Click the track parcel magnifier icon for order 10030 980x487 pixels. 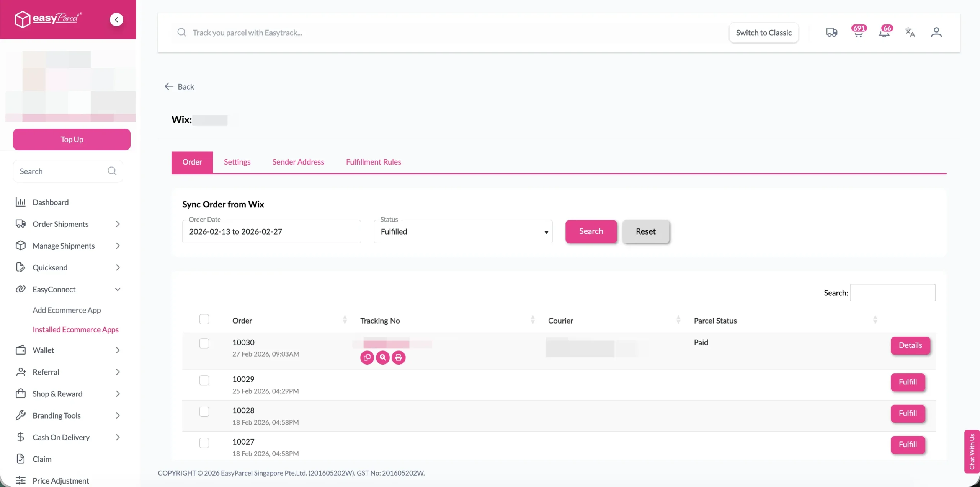tap(382, 357)
